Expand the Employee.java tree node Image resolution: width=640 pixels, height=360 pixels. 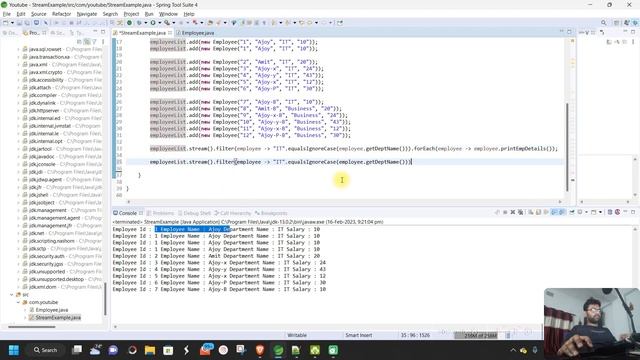tap(25, 310)
